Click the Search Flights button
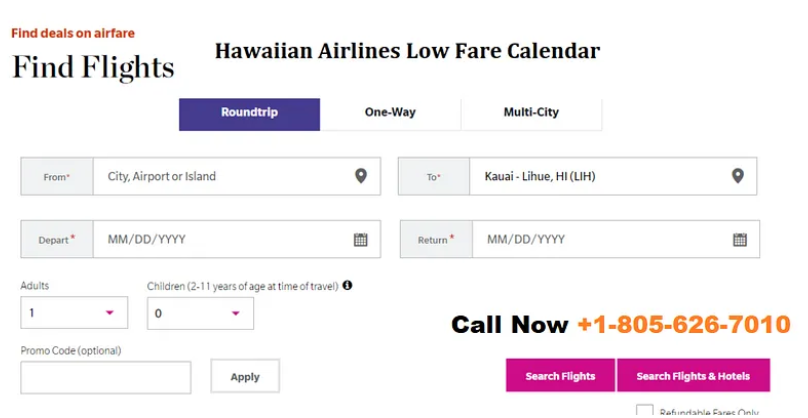Viewport: 808px width, 418px height. (560, 376)
